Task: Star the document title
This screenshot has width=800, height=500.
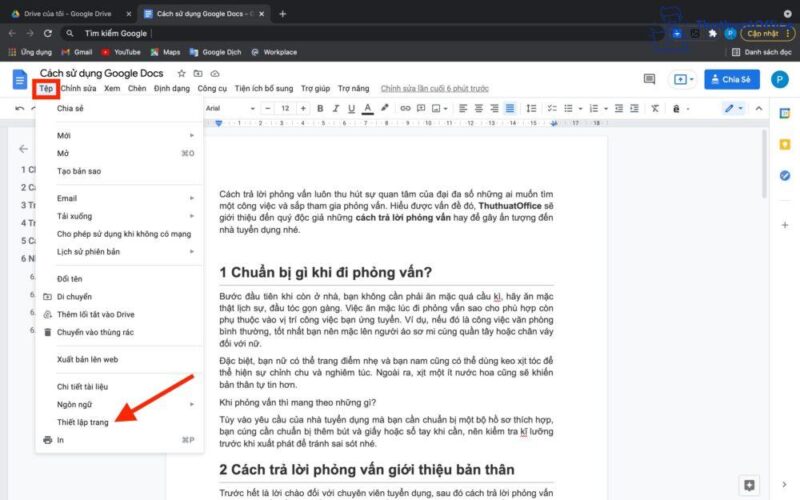Action: (181, 73)
